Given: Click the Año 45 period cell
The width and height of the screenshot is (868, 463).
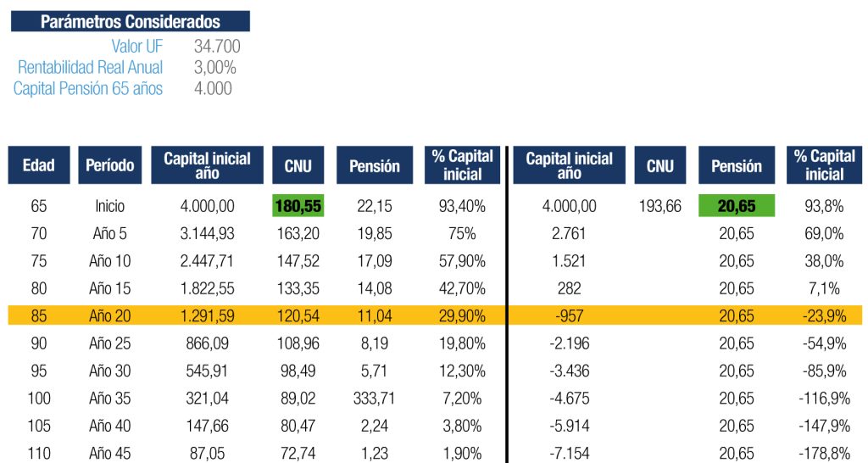Looking at the screenshot, I should [110, 454].
